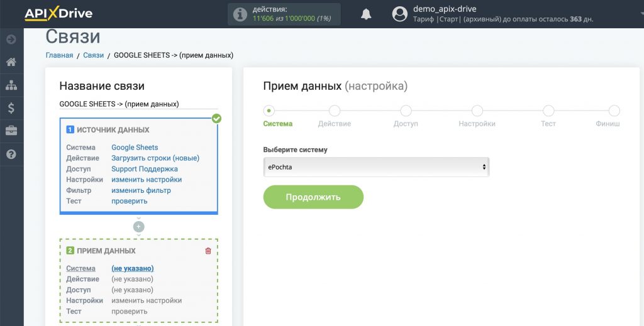Select the Доступ step circle

tap(406, 111)
